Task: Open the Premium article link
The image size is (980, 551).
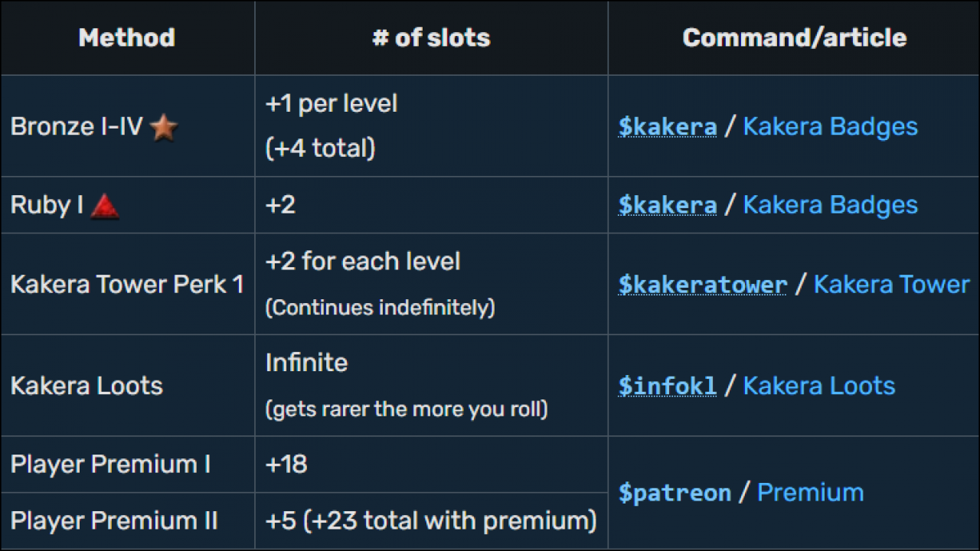Action: (x=810, y=493)
